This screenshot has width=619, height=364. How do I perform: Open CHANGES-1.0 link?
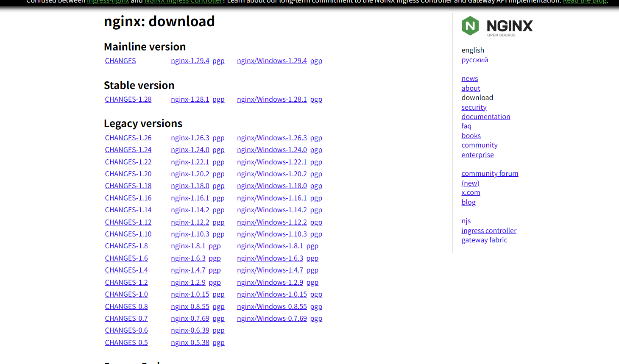pyautogui.click(x=126, y=295)
